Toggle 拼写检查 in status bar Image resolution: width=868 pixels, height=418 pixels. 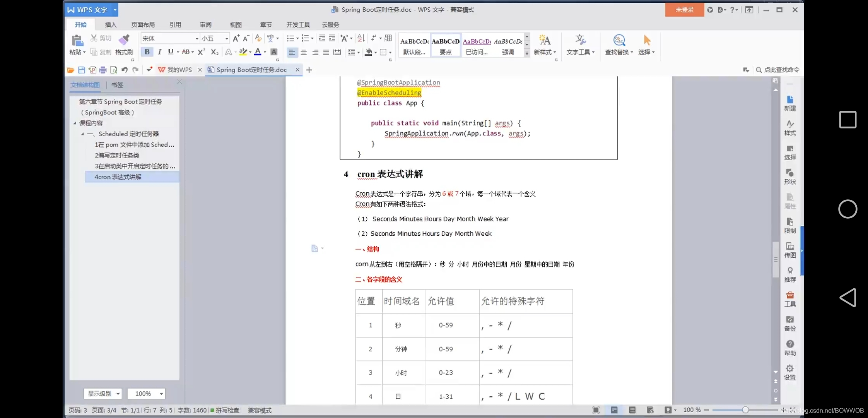pos(225,410)
